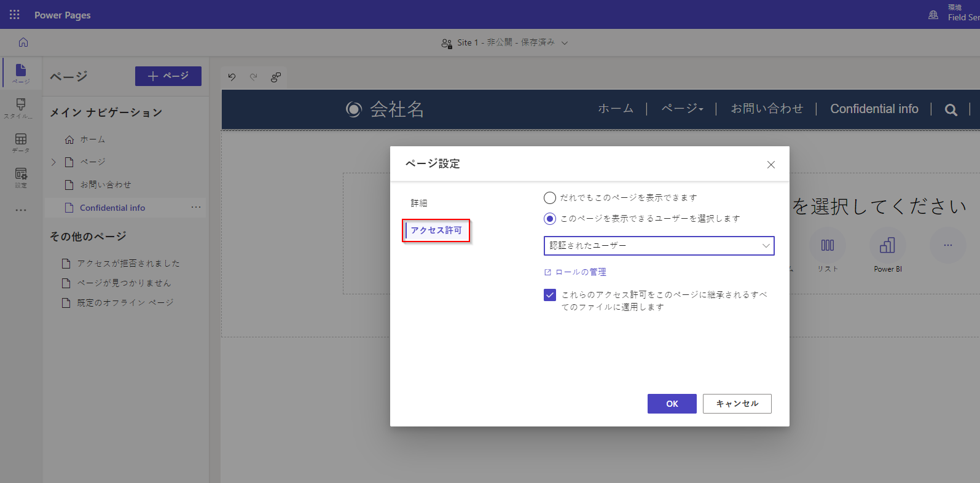Click the その他のページ heading
Screen dimensions: 980x483
[88, 237]
